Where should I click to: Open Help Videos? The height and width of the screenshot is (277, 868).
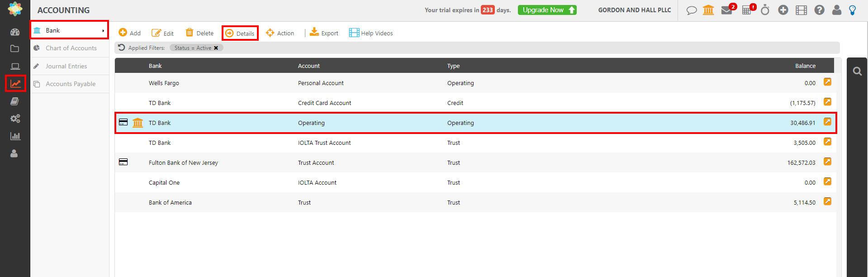point(371,33)
